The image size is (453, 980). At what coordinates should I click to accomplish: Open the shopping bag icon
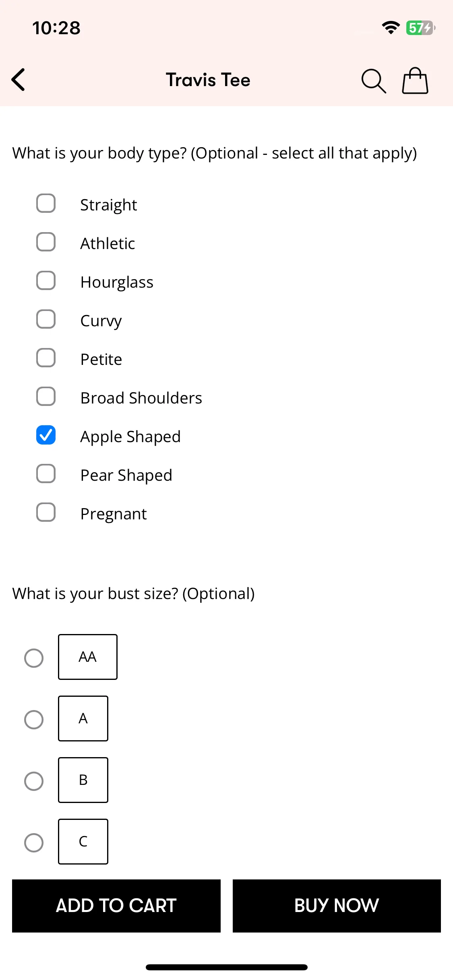pos(415,80)
